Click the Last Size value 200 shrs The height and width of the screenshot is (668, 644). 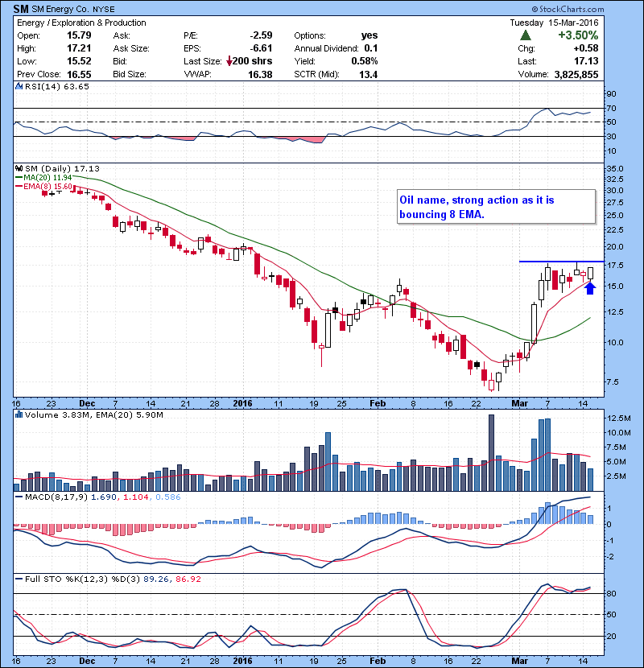click(252, 61)
